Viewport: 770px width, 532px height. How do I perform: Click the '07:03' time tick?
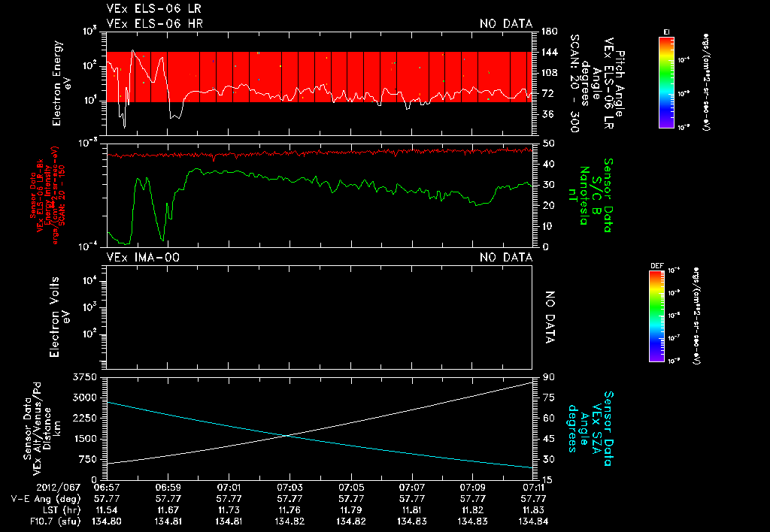(290, 488)
